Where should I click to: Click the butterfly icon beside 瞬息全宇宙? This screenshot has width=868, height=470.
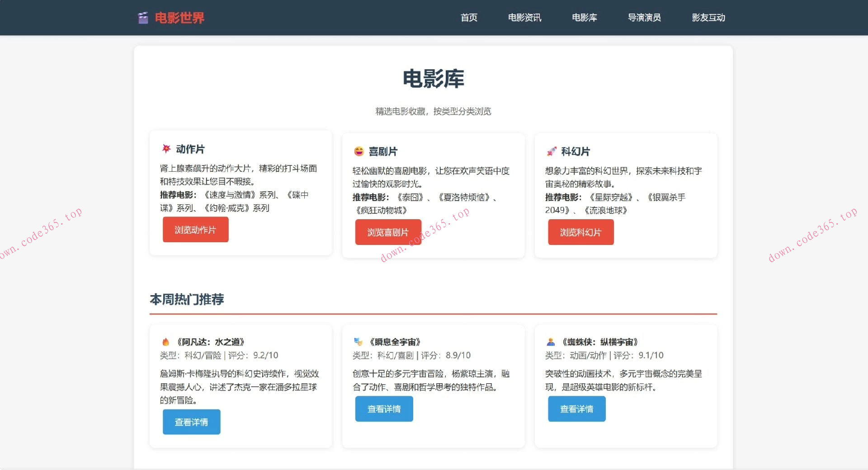[x=359, y=342]
